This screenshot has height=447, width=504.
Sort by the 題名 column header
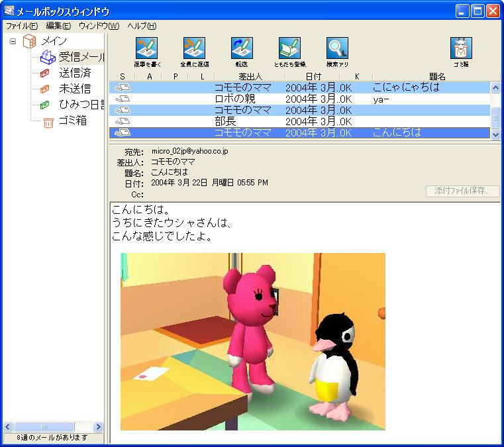437,76
